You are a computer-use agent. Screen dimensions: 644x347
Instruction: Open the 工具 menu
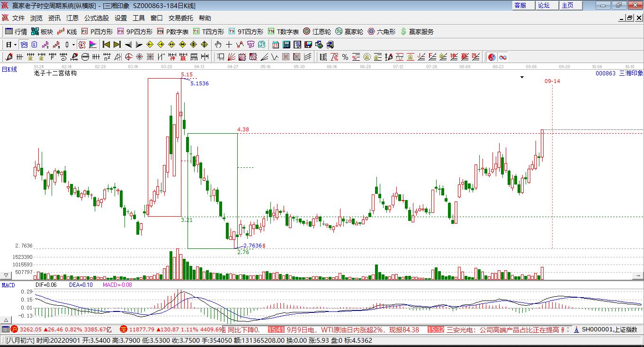click(139, 18)
